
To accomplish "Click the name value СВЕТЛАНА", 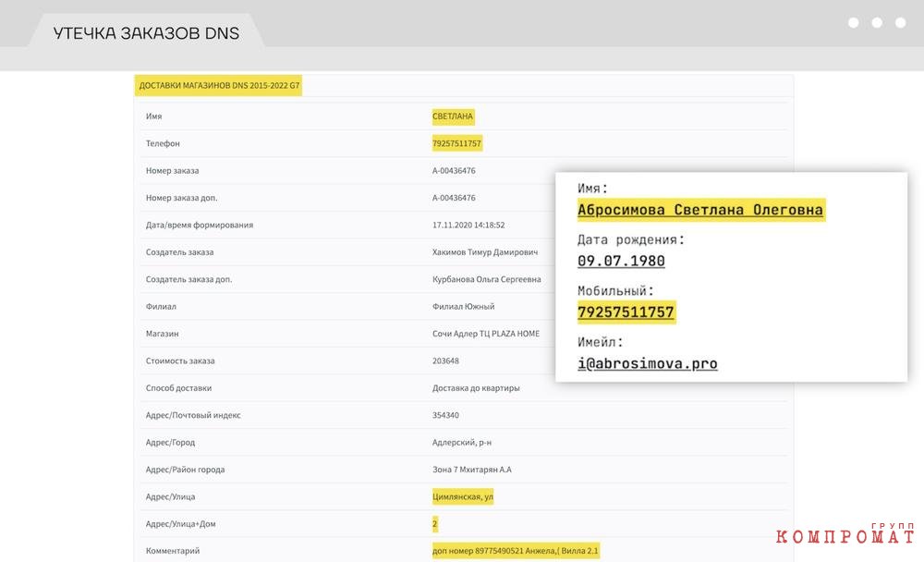I will (453, 116).
